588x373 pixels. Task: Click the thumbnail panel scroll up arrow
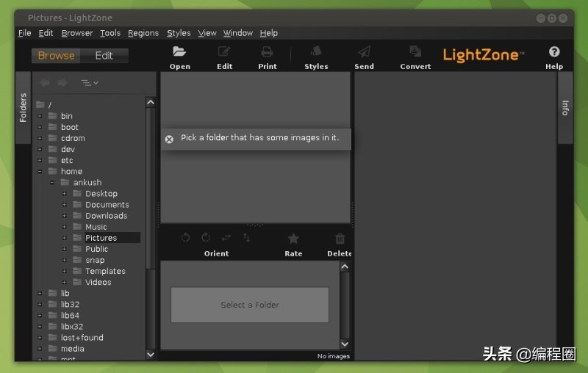click(345, 267)
